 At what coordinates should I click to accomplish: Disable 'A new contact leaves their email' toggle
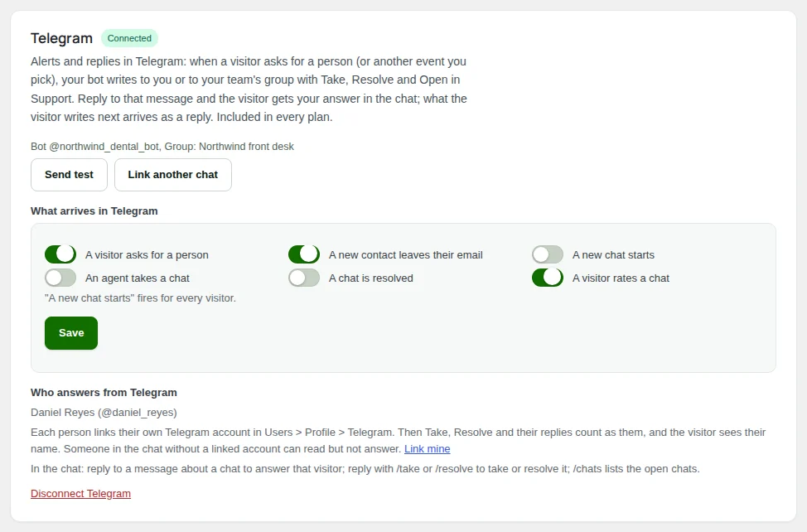click(303, 254)
